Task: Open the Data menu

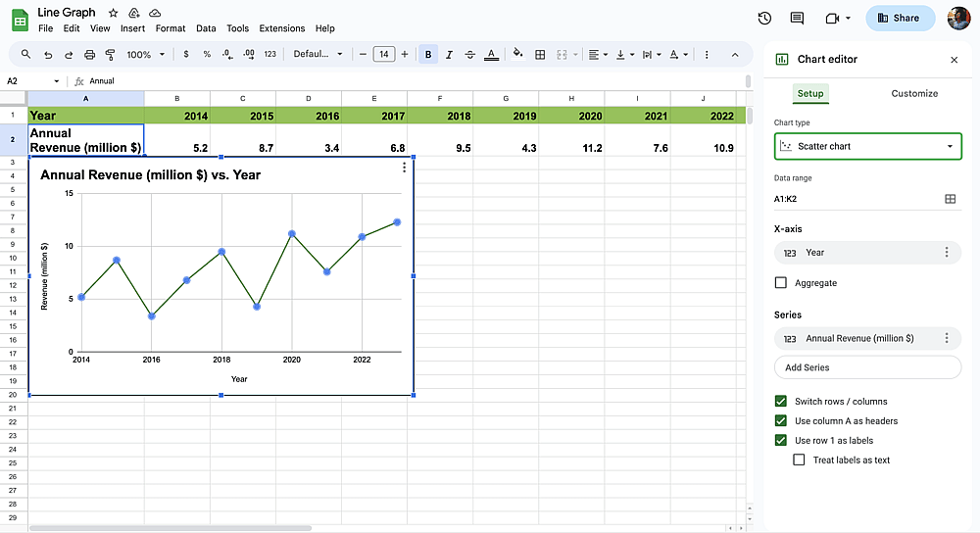Action: [206, 28]
